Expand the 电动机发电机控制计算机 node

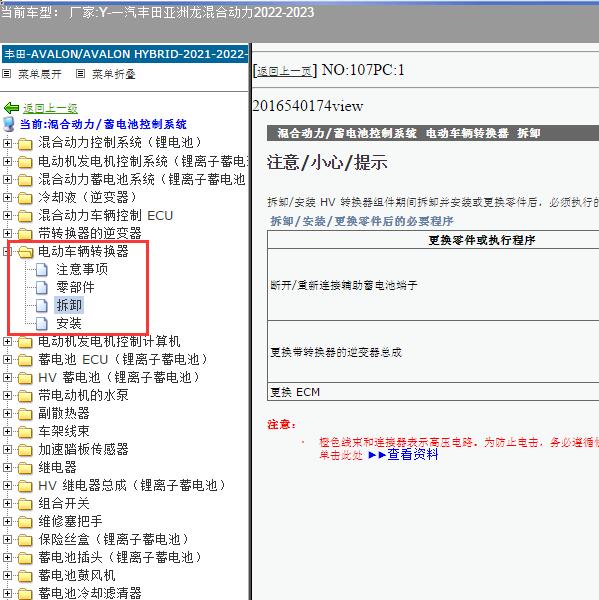[x=7, y=342]
